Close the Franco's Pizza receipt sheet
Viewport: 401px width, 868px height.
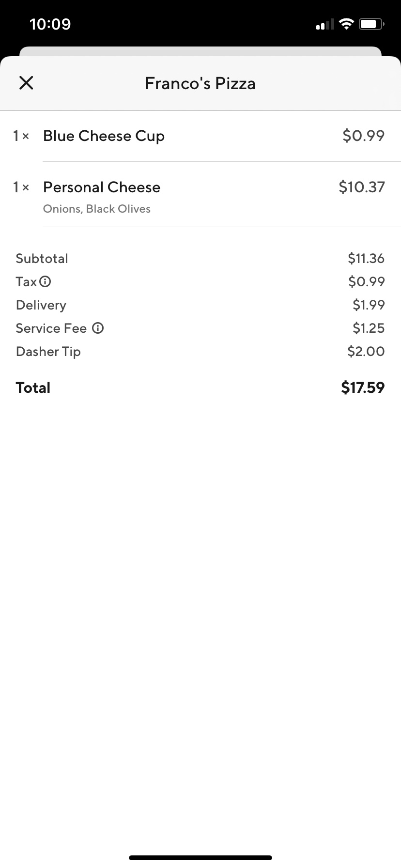(x=26, y=83)
